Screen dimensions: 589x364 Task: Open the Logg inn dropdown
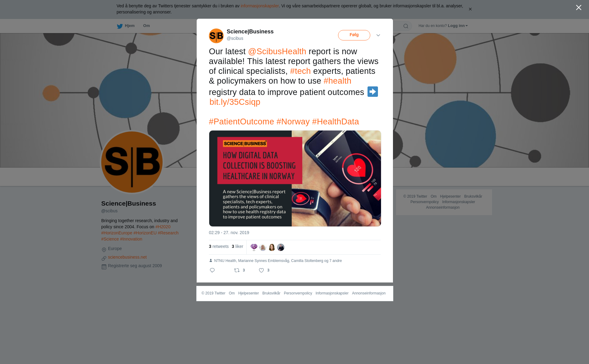pyautogui.click(x=458, y=26)
